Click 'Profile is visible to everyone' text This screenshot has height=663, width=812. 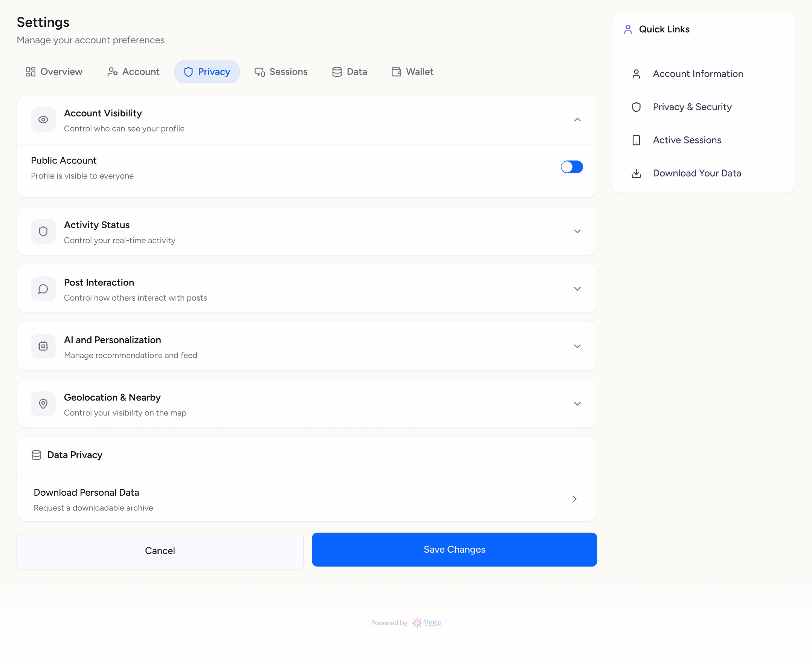click(82, 176)
